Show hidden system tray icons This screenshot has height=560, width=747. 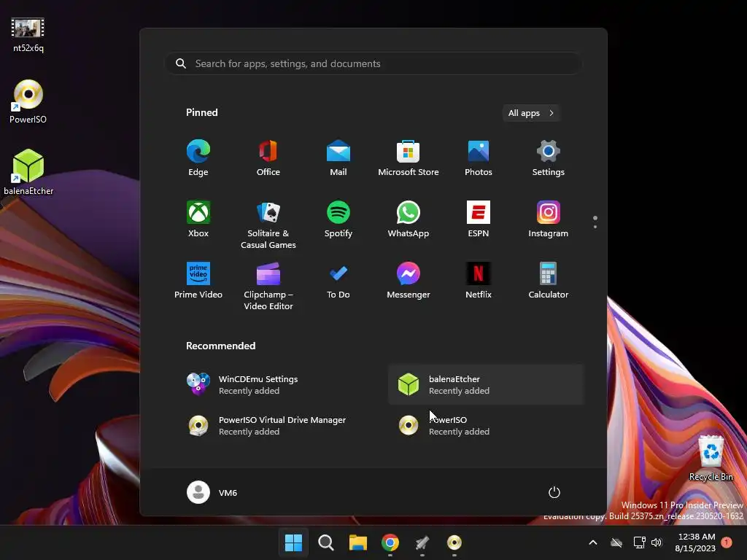tap(593, 542)
